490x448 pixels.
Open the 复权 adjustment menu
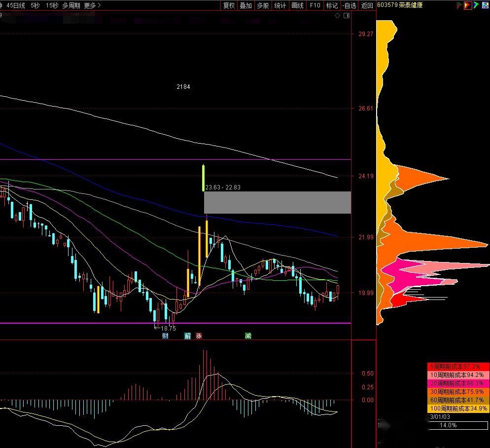(x=229, y=5)
